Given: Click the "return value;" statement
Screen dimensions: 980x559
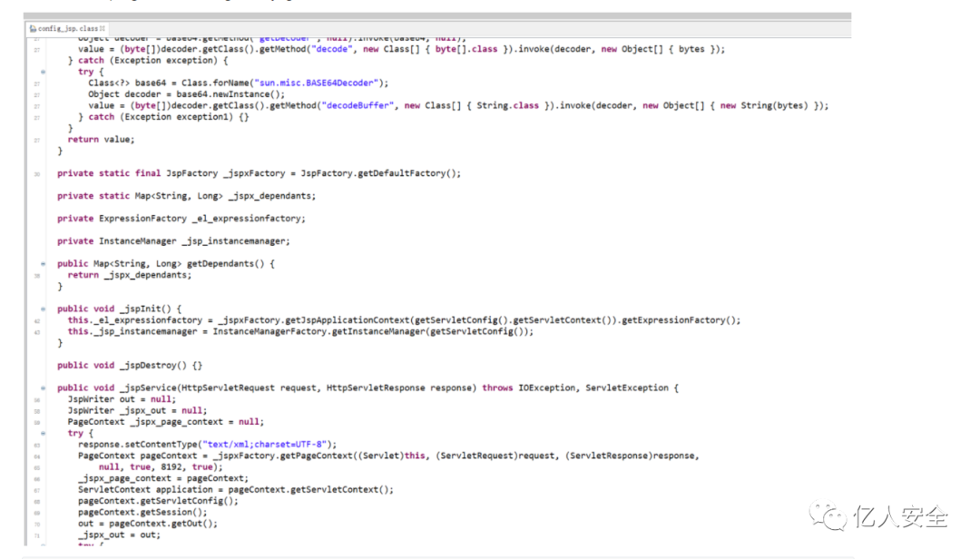Looking at the screenshot, I should click(x=101, y=140).
